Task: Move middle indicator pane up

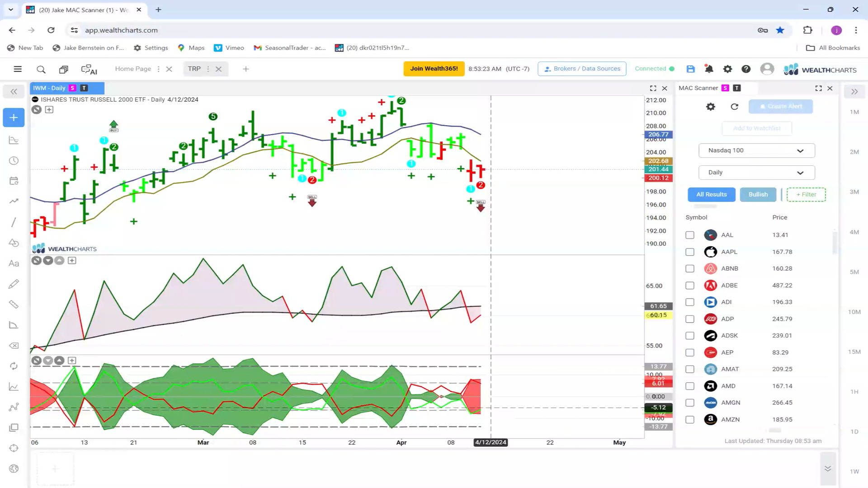Action: 59,260
